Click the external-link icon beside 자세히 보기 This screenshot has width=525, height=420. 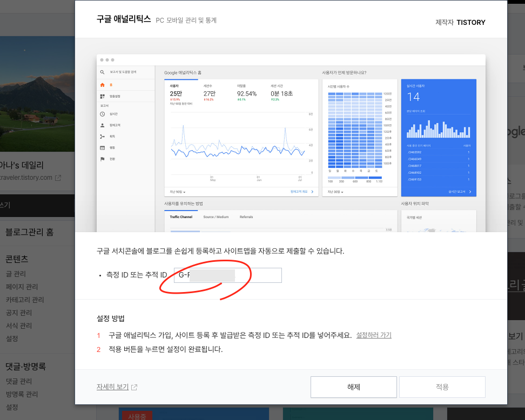(134, 387)
